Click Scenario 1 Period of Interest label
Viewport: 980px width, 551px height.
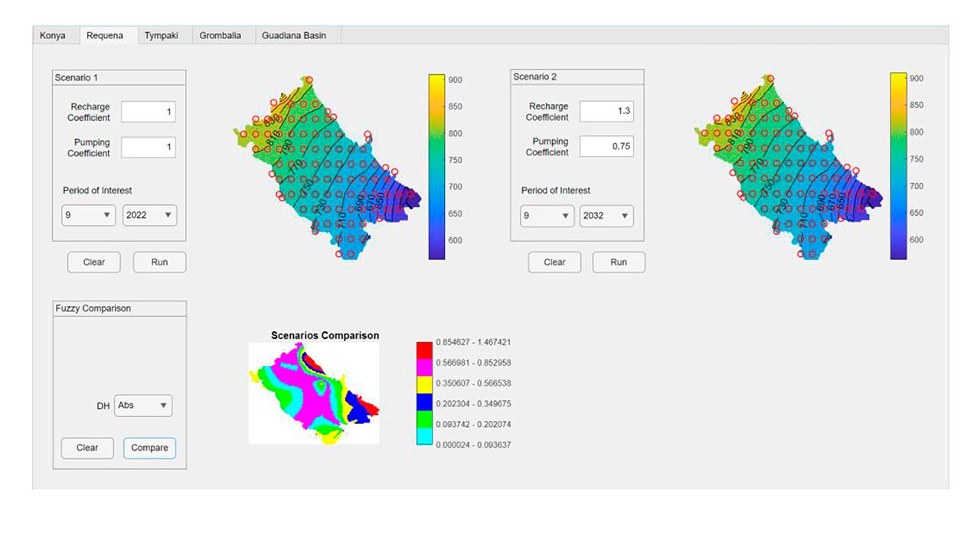97,191
